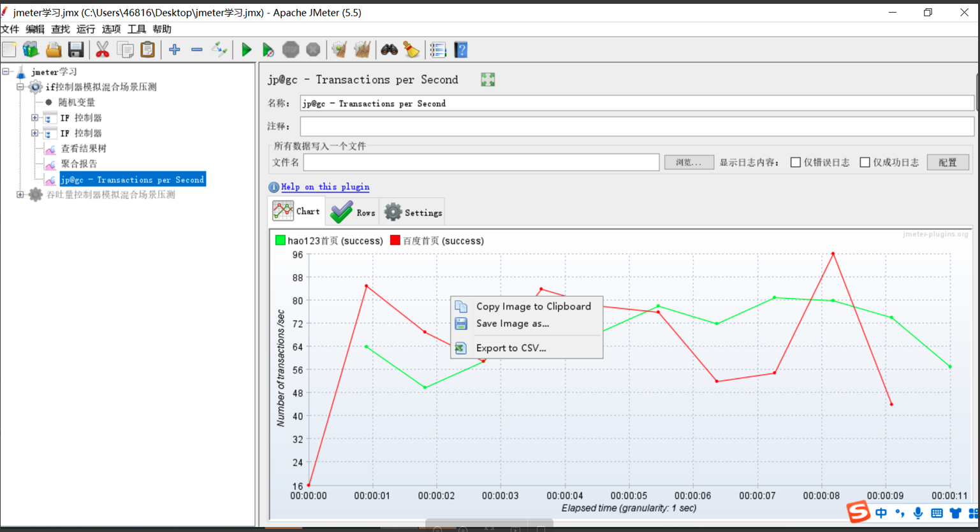
Task: Open Search with binoculars icon
Action: coord(389,50)
